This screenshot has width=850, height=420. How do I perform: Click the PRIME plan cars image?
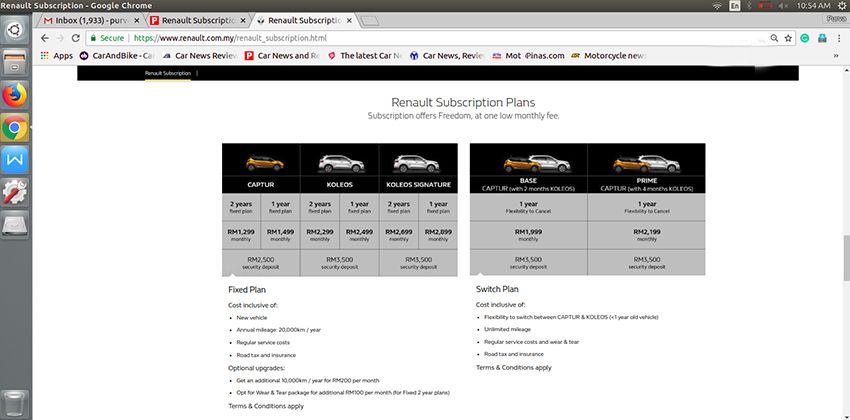tap(646, 163)
